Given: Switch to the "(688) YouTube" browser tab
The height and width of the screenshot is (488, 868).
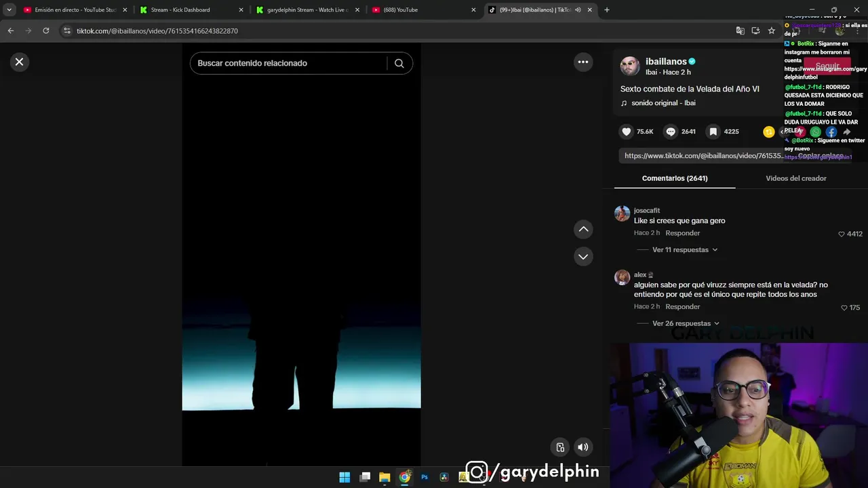Looking at the screenshot, I should (x=424, y=10).
